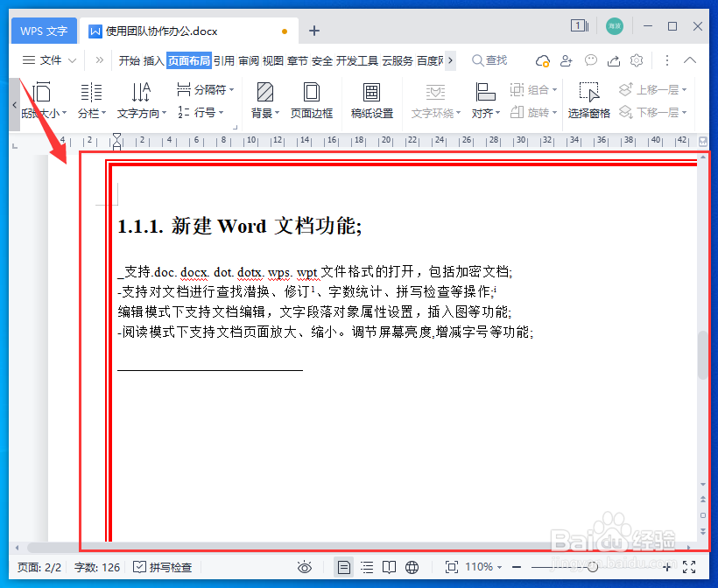Viewport: 718px width, 588px height.
Task: Toggle 拼写检查 spell check
Action: (x=163, y=567)
